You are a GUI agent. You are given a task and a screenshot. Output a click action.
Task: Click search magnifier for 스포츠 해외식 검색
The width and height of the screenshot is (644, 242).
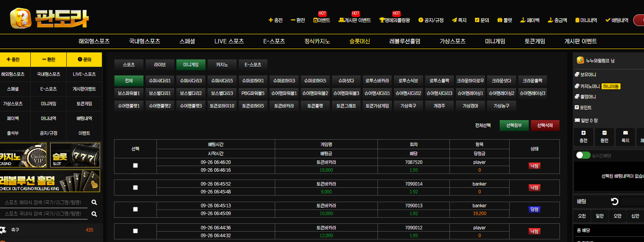(x=94, y=203)
